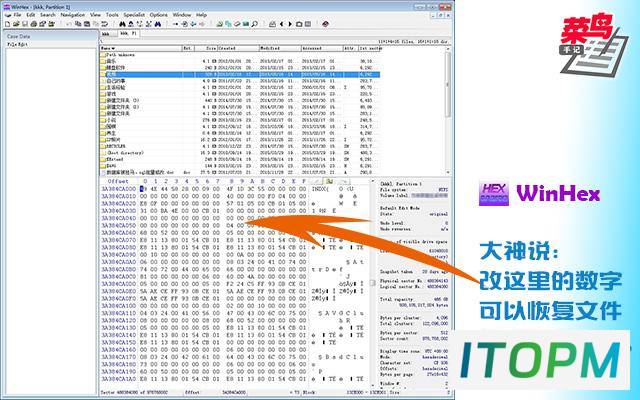Click the blue binoculars search icon
Viewport: 640px width, 400px height.
pyautogui.click(x=158, y=24)
